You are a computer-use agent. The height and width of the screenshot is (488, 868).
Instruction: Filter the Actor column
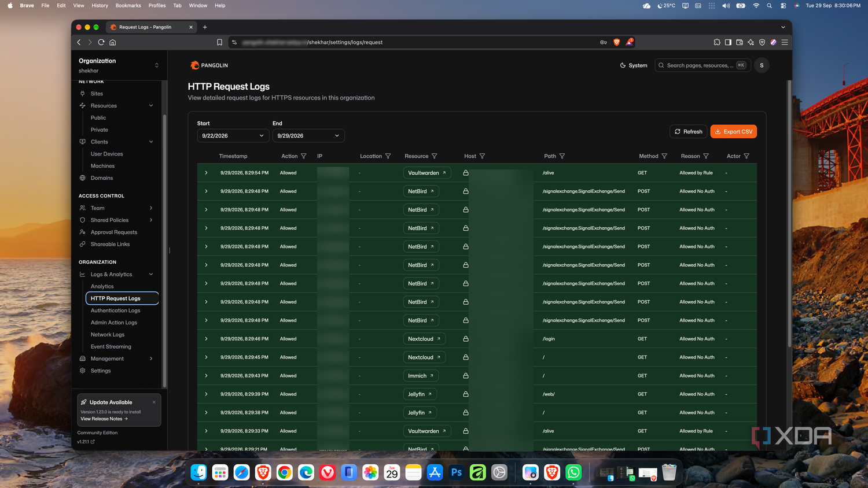(746, 156)
